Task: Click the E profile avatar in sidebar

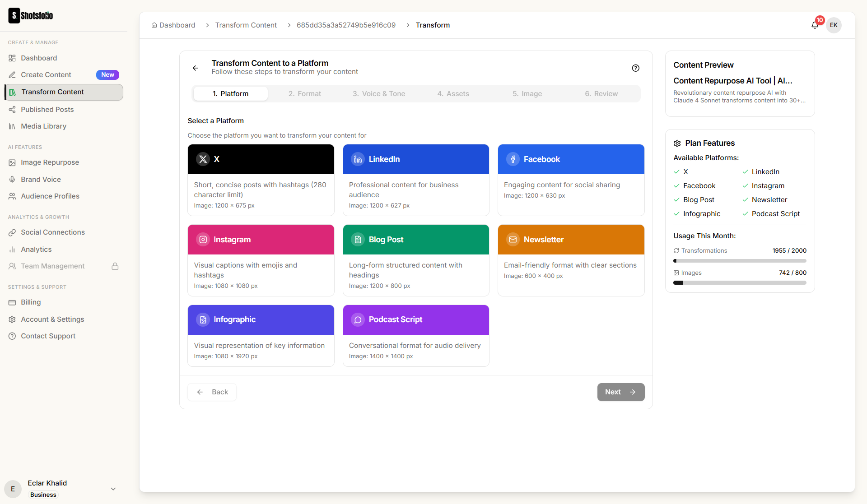Action: tap(13, 489)
